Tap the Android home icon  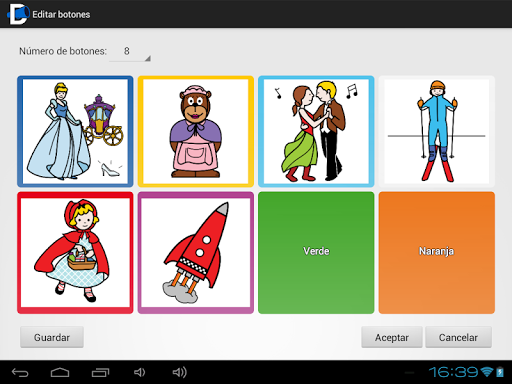[60, 372]
